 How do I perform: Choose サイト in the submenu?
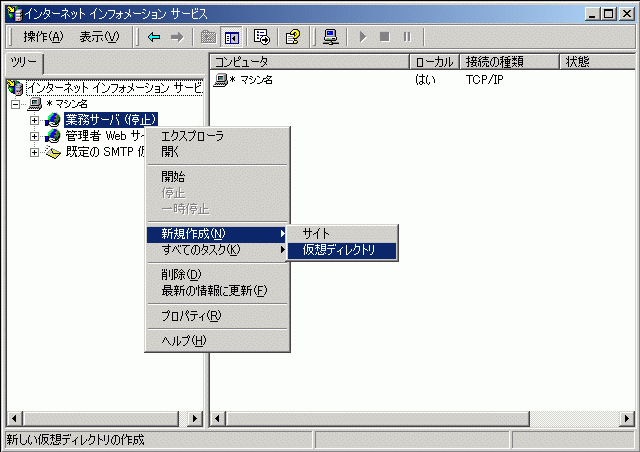tap(342, 234)
